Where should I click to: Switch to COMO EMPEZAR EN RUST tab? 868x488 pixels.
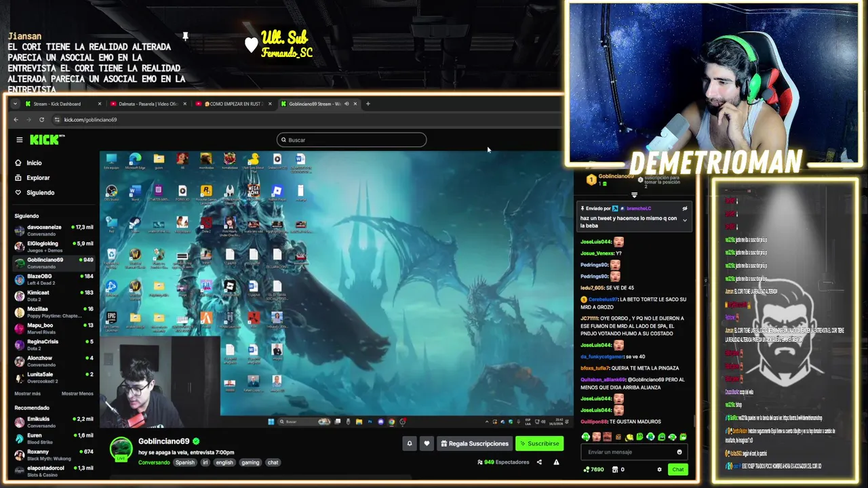click(x=235, y=104)
